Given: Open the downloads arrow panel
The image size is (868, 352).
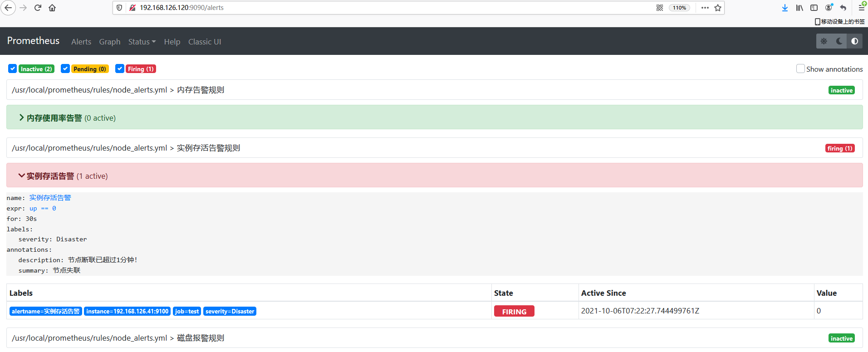Looking at the screenshot, I should click(785, 8).
